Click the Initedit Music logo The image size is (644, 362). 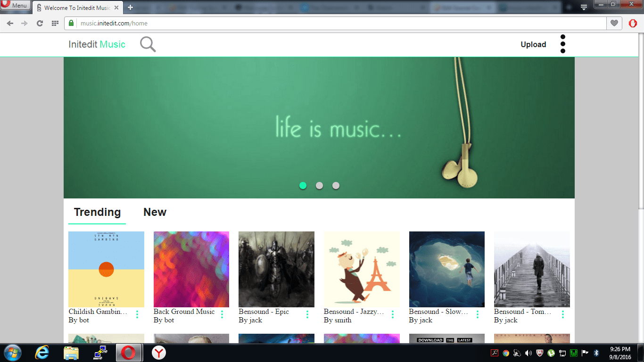point(97,44)
